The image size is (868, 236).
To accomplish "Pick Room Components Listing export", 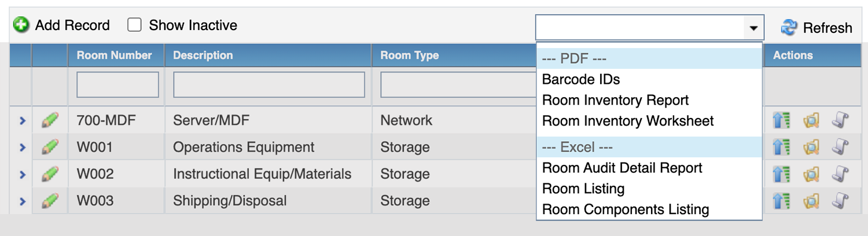I will point(626,209).
